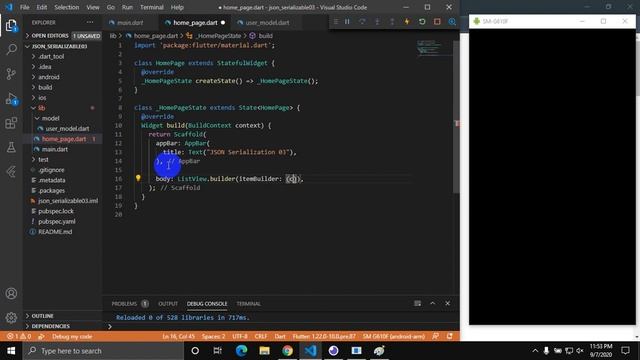Click the errors and warnings status indicator

click(19, 336)
